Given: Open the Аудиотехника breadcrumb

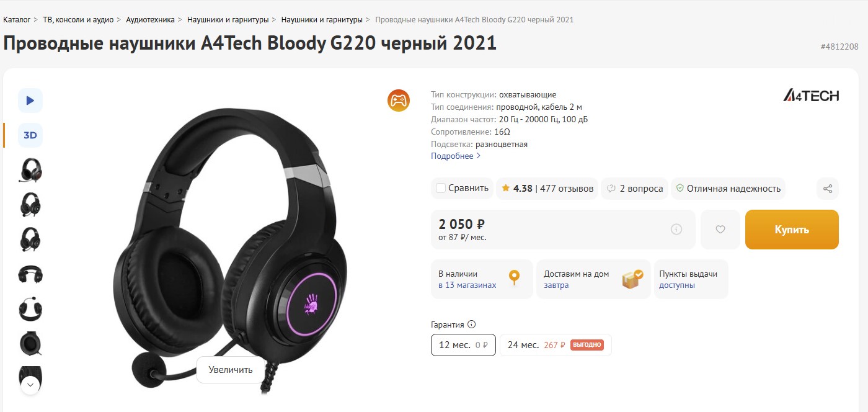Looking at the screenshot, I should [150, 20].
